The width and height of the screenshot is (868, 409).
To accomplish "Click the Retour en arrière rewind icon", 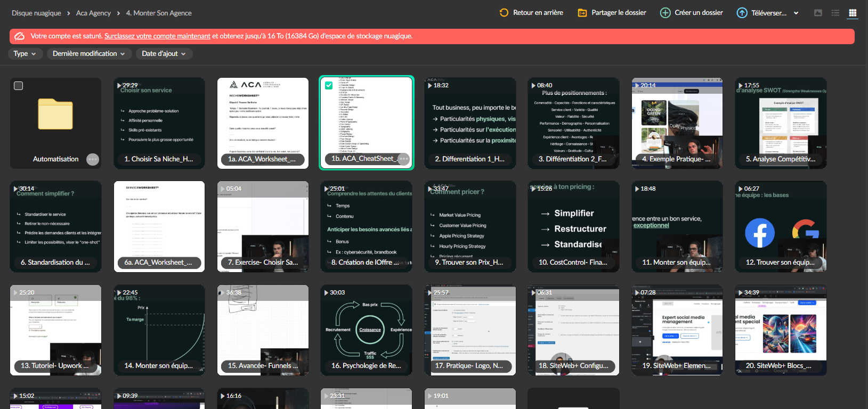I will (504, 12).
